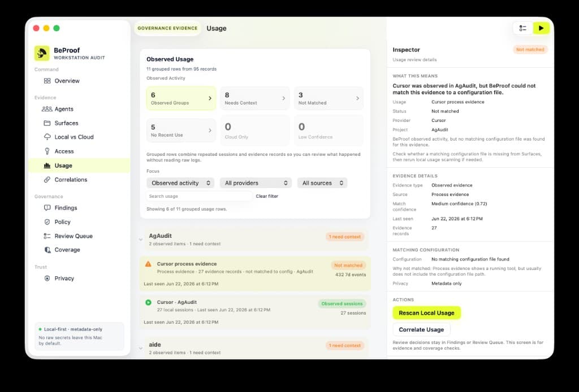Open Access key icon in sidebar
579x392 pixels.
pos(47,151)
